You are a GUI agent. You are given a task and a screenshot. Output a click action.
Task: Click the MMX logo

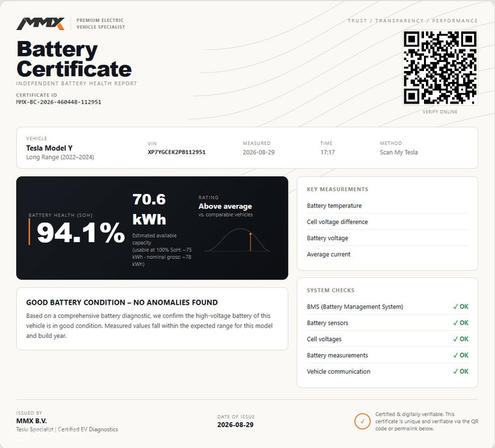pyautogui.click(x=40, y=23)
